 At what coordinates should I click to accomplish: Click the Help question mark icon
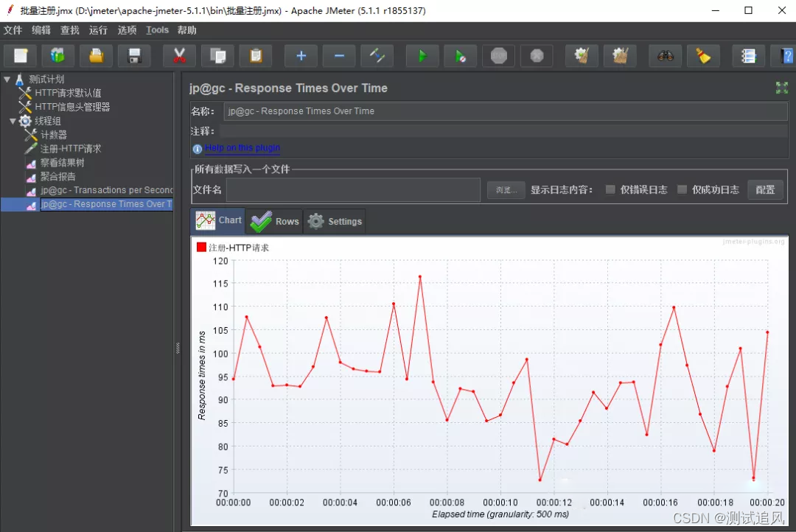pyautogui.click(x=785, y=56)
